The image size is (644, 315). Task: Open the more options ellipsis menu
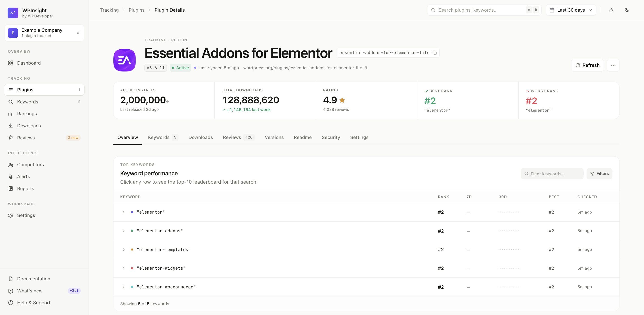(613, 65)
